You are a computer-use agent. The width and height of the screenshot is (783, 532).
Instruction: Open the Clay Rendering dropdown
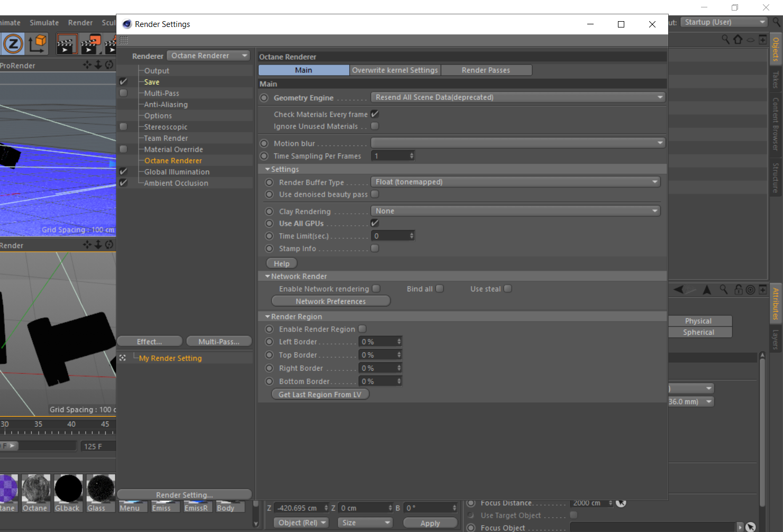pos(516,211)
